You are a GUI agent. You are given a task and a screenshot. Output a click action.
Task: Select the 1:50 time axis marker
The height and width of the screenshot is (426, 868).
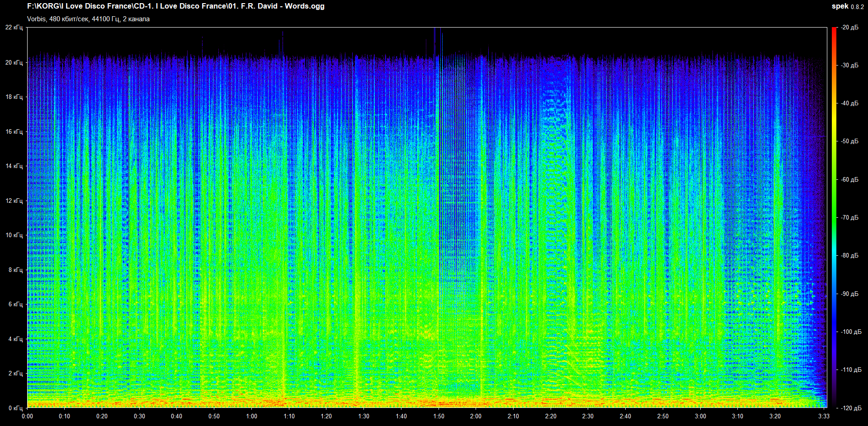point(439,417)
